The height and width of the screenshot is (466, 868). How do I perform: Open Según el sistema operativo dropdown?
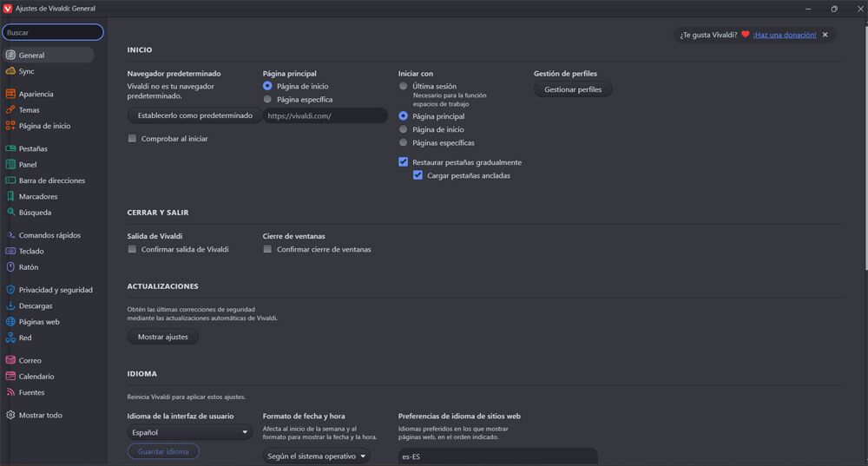[x=316, y=456]
